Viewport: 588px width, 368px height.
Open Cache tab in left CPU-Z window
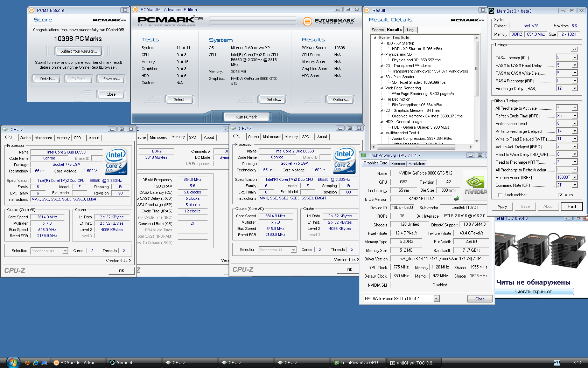tap(25, 138)
